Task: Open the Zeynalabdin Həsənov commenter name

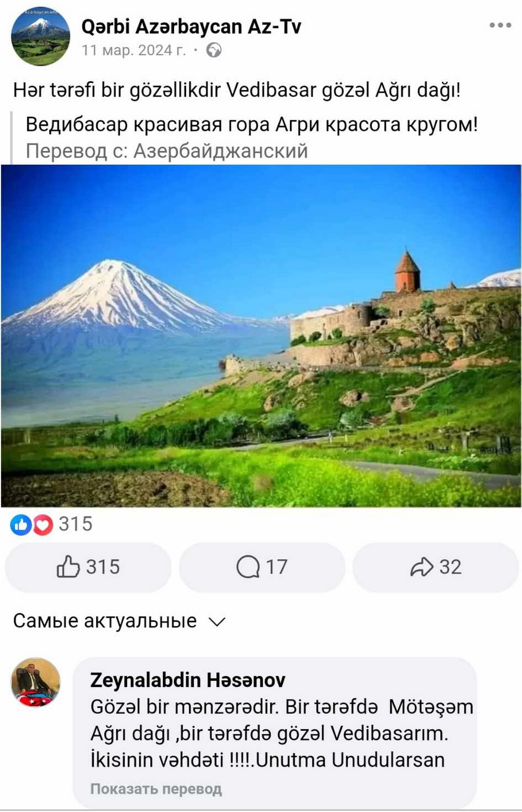Action: click(x=188, y=680)
